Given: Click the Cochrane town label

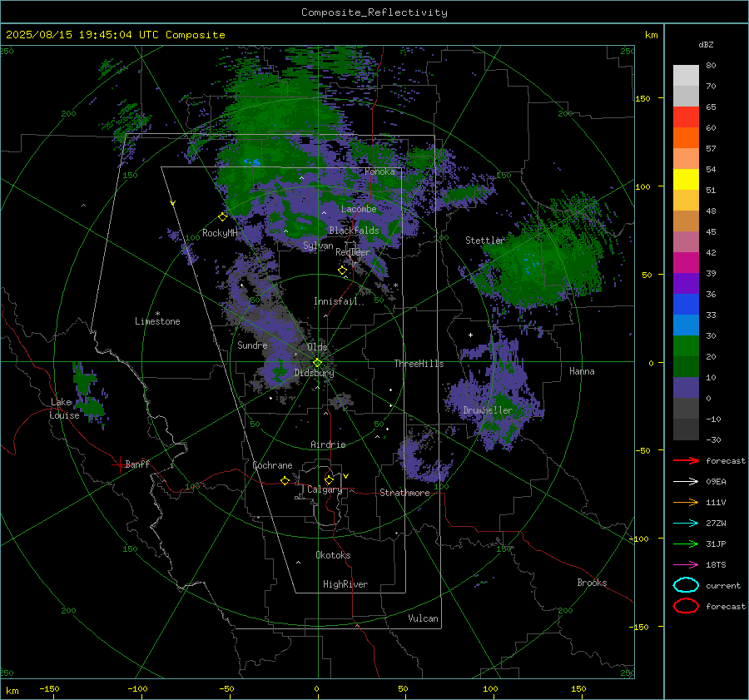Looking at the screenshot, I should [272, 465].
